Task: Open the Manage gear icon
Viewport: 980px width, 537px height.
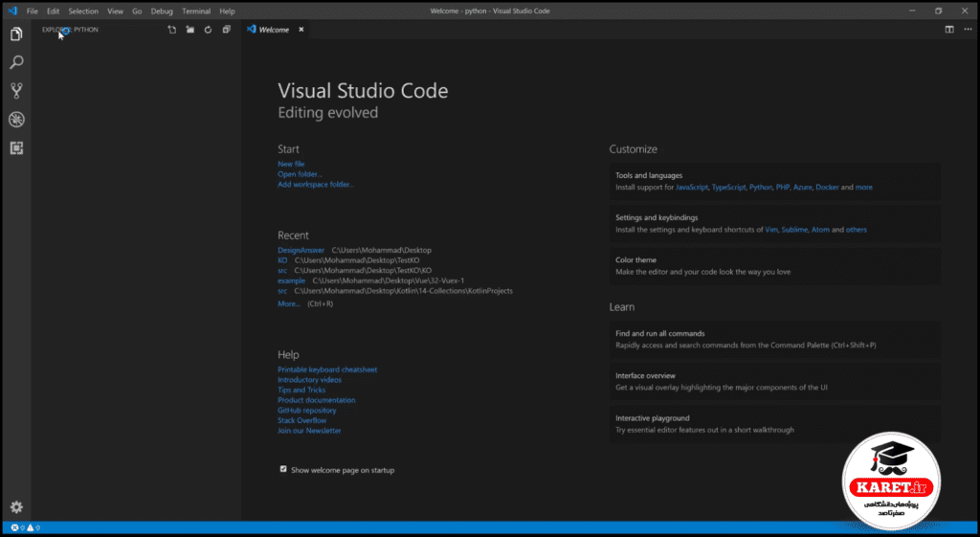Action: pyautogui.click(x=16, y=507)
